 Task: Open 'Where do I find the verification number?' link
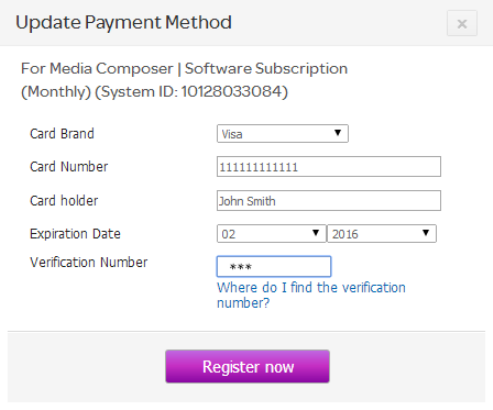coord(311,295)
